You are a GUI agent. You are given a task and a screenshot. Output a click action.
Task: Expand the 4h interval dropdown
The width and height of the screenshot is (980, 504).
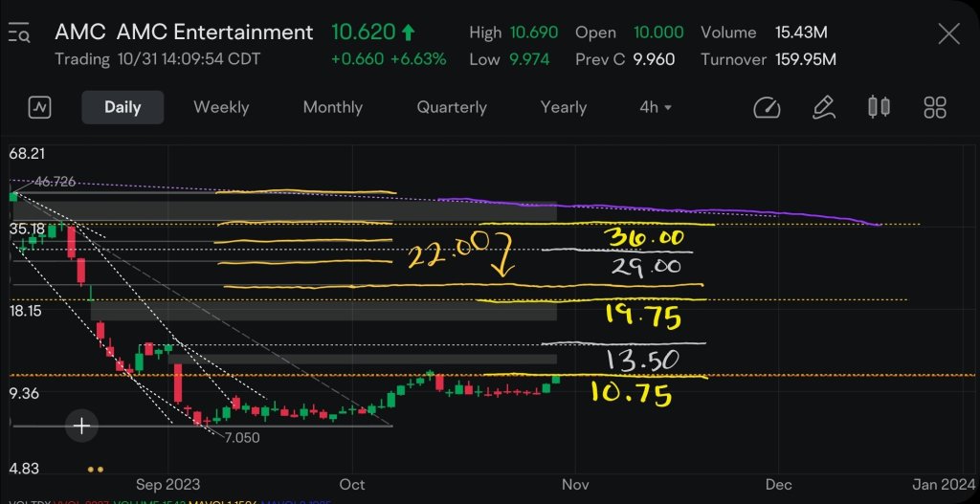click(x=656, y=107)
